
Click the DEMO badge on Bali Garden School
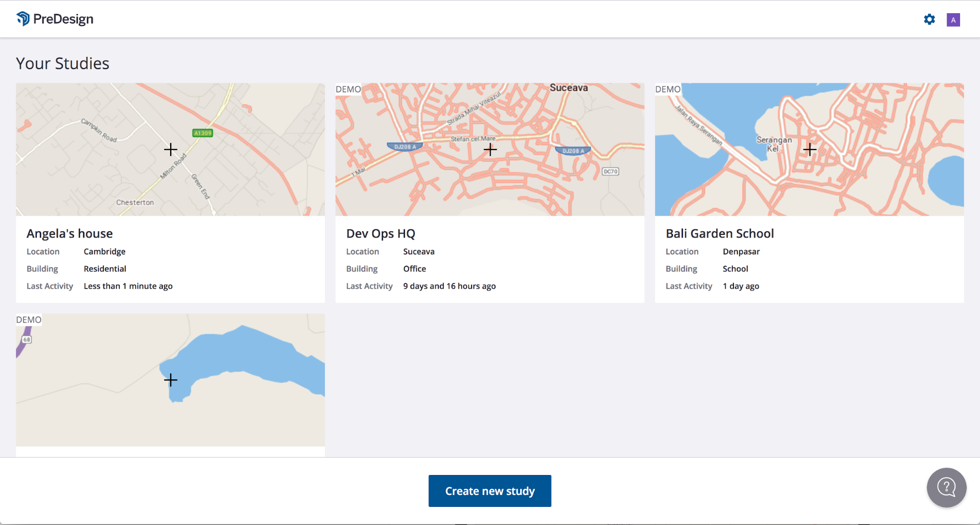coord(668,89)
